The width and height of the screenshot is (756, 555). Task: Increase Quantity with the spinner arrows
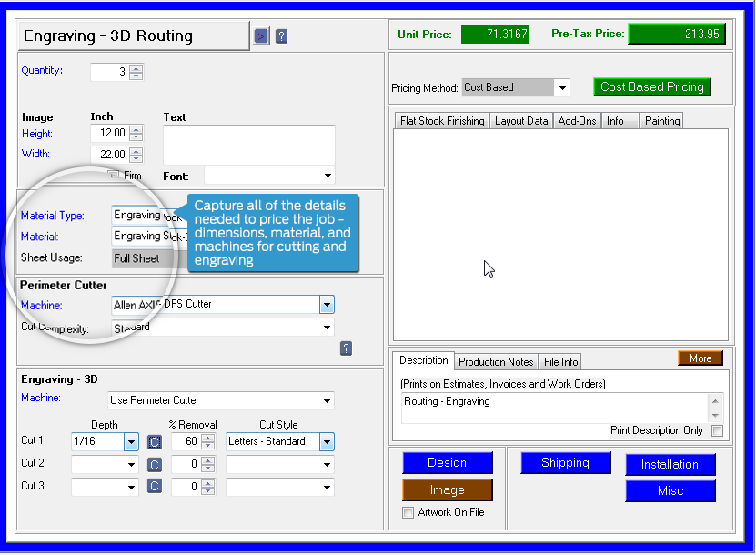[x=136, y=68]
